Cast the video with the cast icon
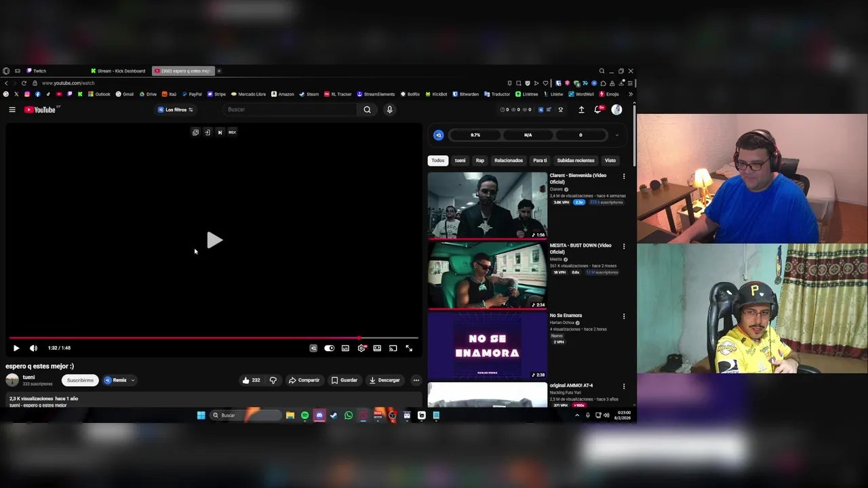 coord(393,348)
